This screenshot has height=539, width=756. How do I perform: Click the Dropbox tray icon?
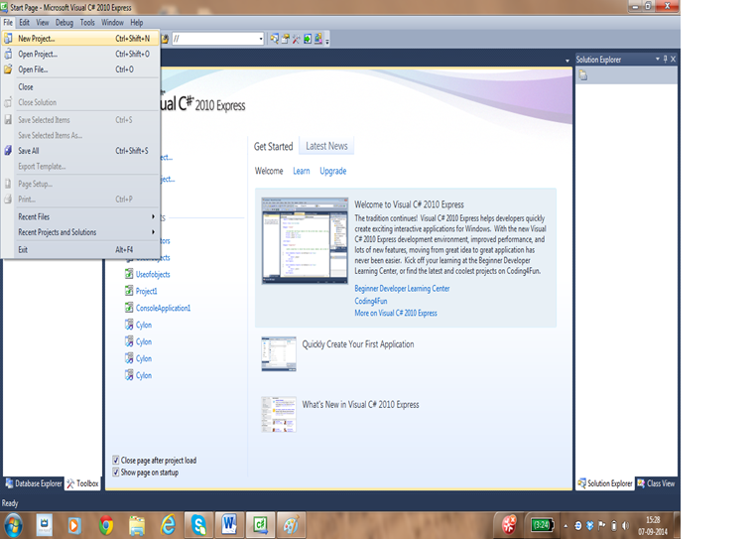[589, 525]
